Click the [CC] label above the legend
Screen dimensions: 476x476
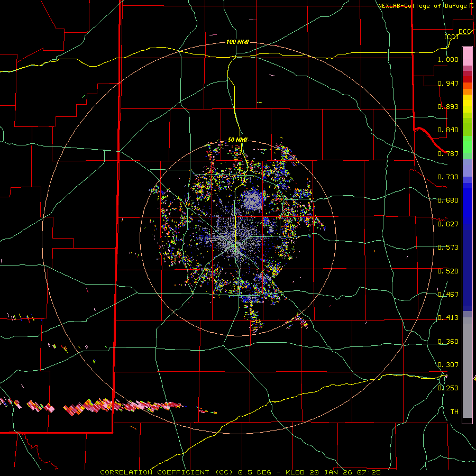point(452,36)
